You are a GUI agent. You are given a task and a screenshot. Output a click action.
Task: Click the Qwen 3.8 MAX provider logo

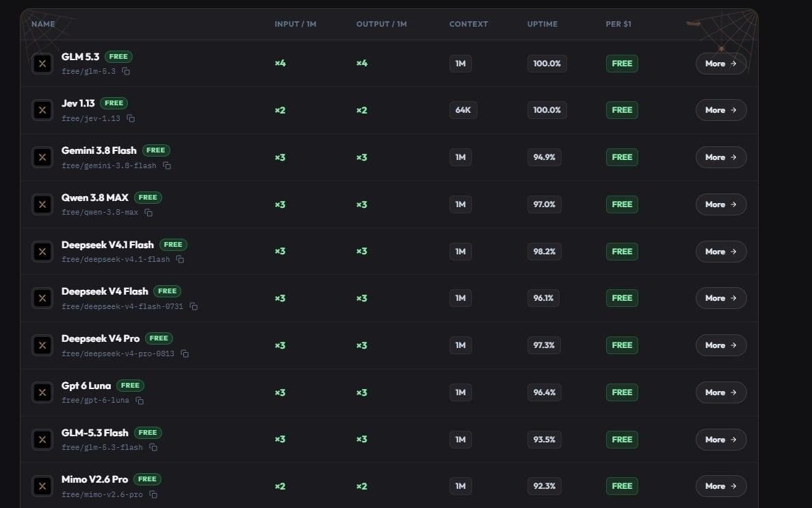pos(42,204)
